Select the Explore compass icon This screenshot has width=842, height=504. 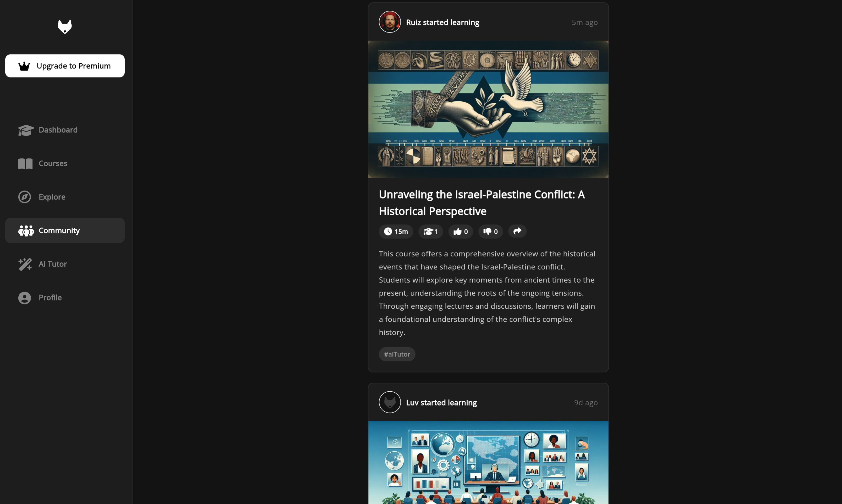point(24,197)
